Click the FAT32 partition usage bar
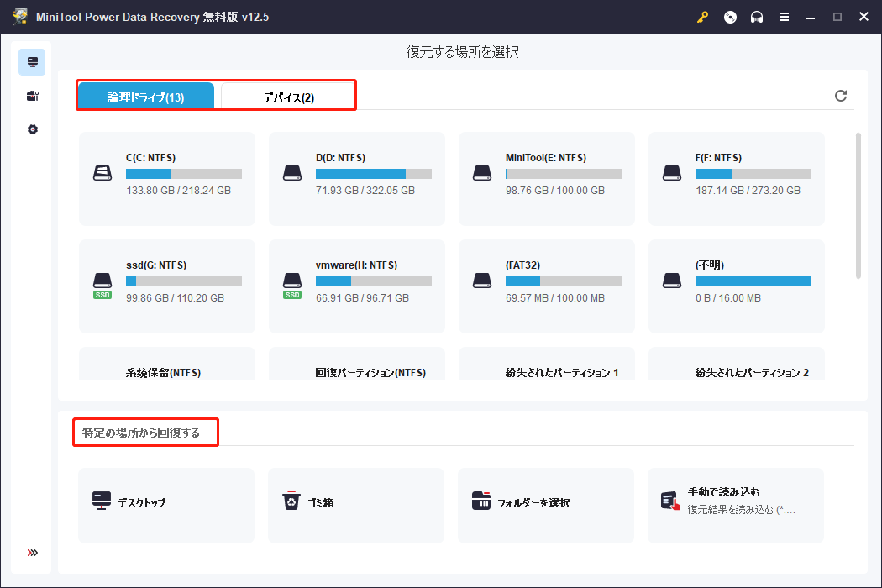Screen dimensions: 882x588 (x=563, y=281)
